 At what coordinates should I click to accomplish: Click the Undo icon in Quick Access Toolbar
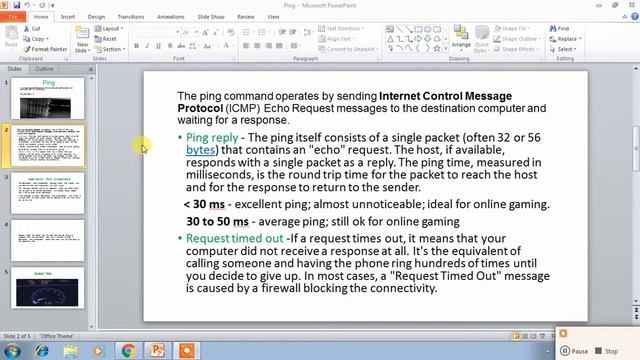(27, 5)
